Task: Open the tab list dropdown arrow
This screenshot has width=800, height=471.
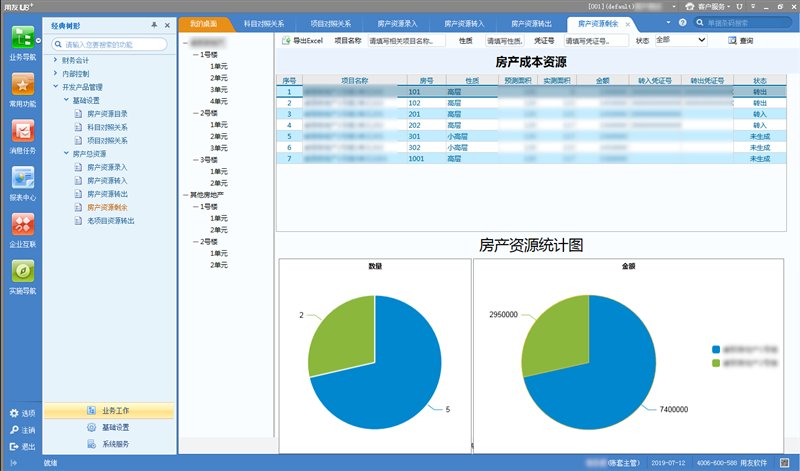Action: [668, 23]
